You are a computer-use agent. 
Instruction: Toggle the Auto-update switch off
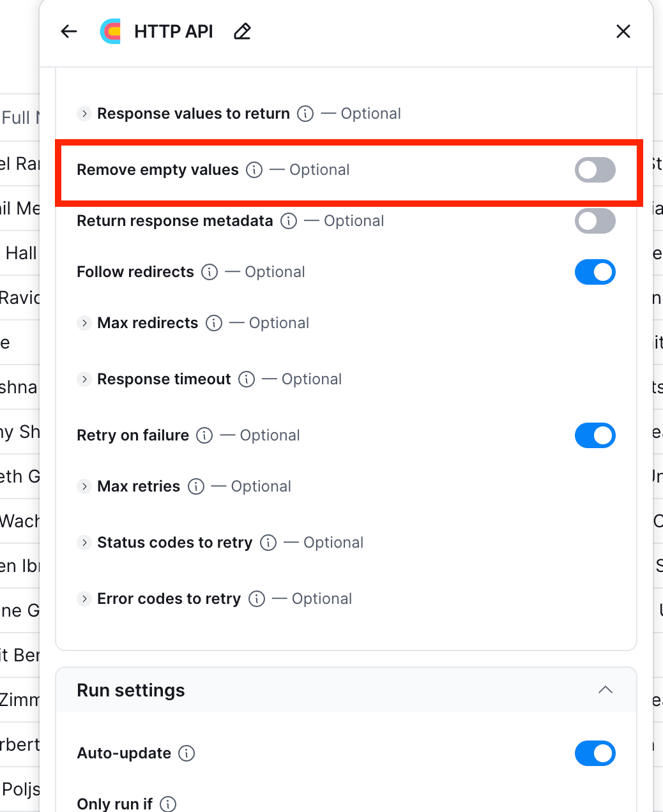tap(595, 753)
